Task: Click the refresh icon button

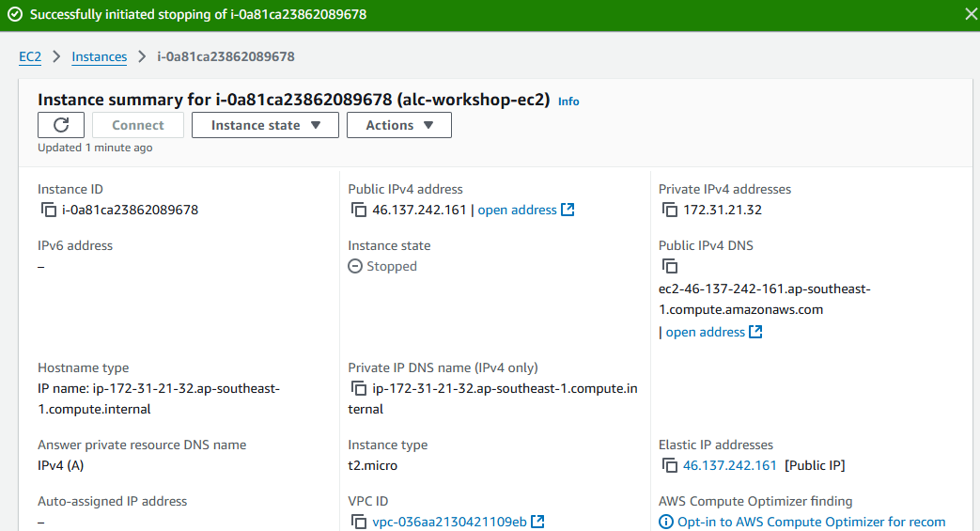Action: pyautogui.click(x=61, y=125)
